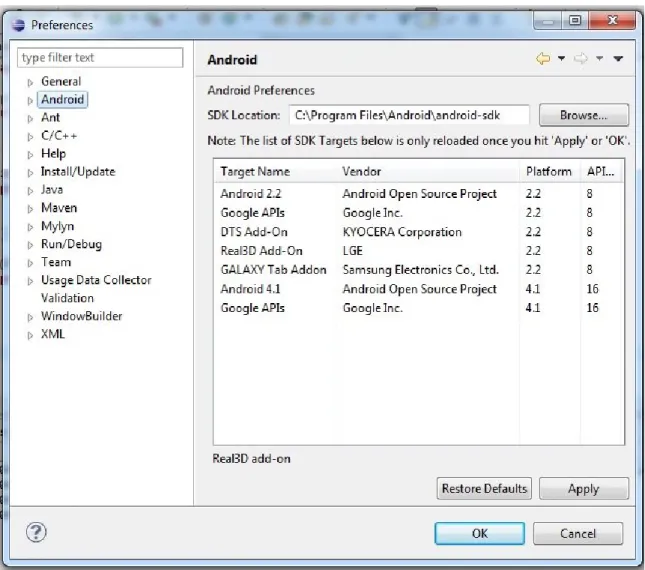Open Install/Update preferences category

click(78, 171)
